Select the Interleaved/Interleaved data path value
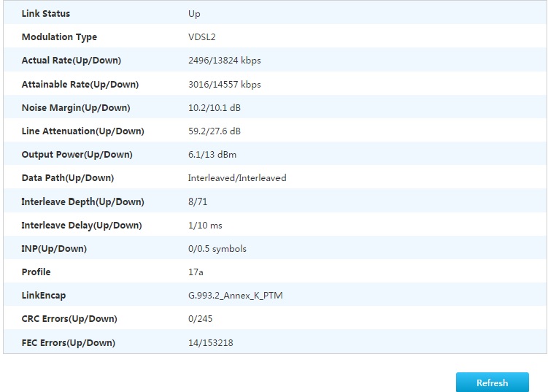This screenshot has width=548, height=392. (237, 178)
